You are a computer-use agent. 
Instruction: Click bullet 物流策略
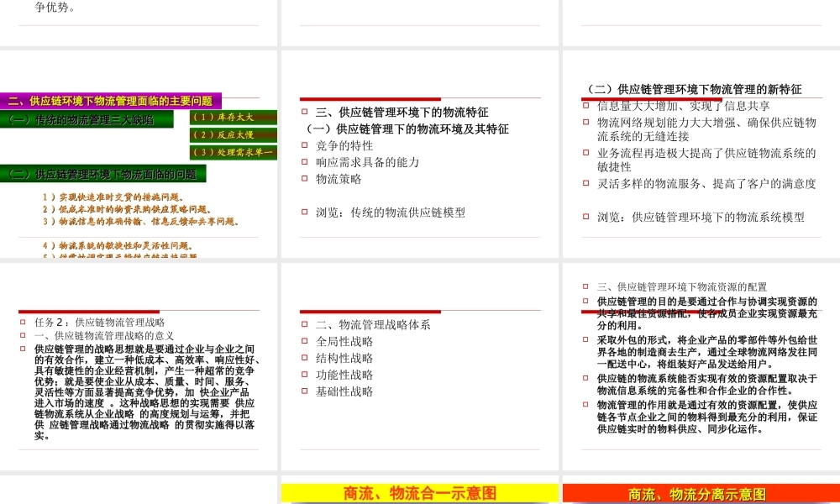[339, 179]
